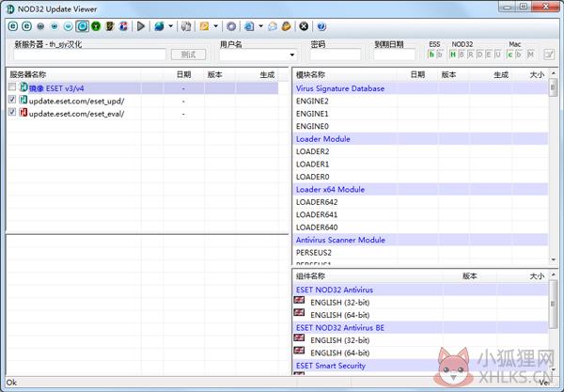Viewport: 564px width, 392px height.
Task: Click the speech bubble toolbar icon
Action: pyautogui.click(x=273, y=26)
